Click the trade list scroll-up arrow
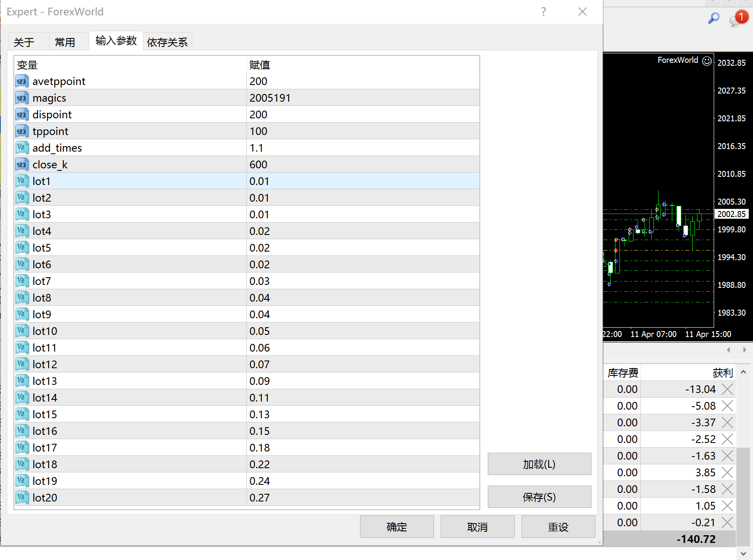The height and width of the screenshot is (560, 753). [744, 372]
